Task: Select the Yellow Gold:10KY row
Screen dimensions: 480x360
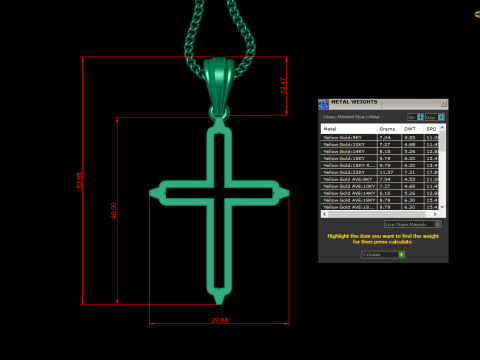Action: 380,144
